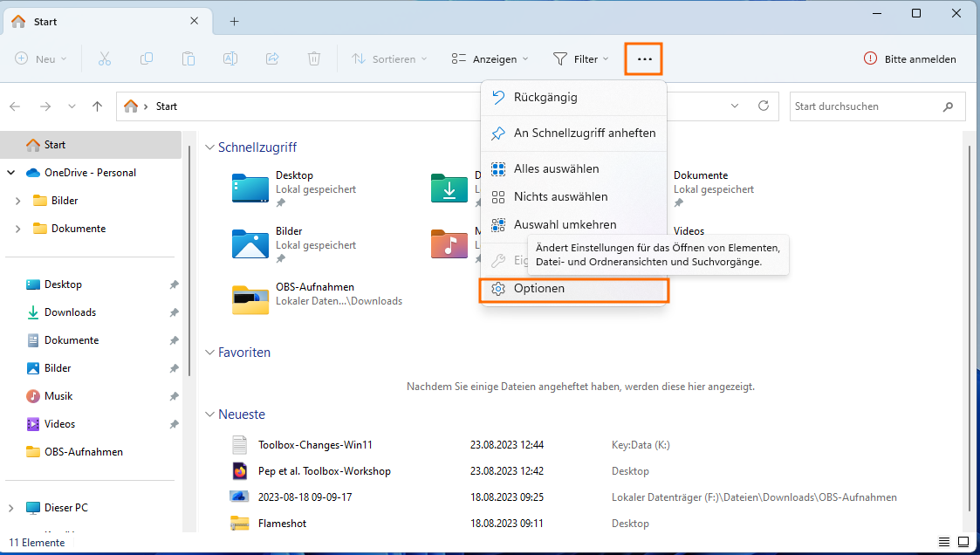Select Start in the navigation pane
The width and height of the screenshot is (980, 555).
pos(92,144)
